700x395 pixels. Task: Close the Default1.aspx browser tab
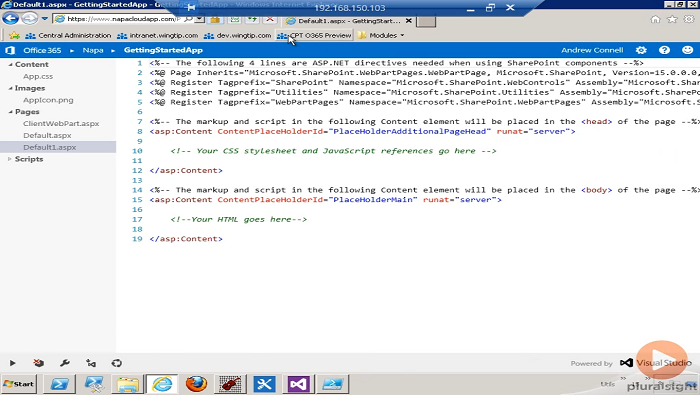pos(408,21)
